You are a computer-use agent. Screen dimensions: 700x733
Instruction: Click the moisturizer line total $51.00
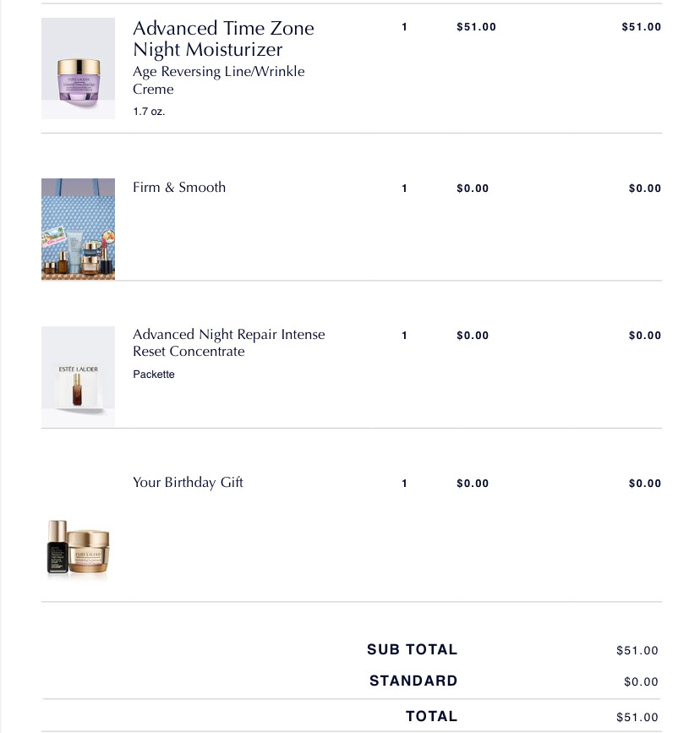641,27
